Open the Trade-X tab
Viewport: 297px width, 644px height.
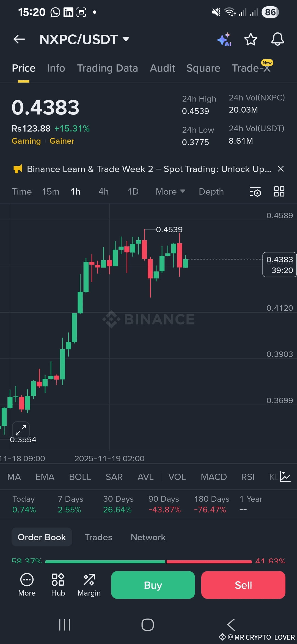251,68
